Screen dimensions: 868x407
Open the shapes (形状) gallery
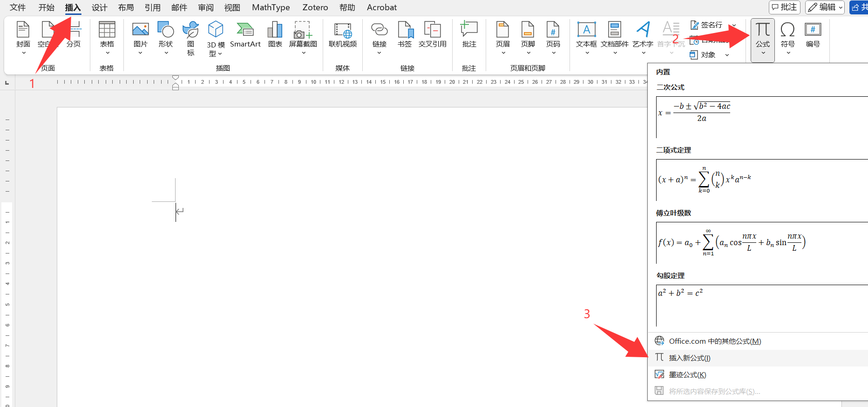[165, 35]
